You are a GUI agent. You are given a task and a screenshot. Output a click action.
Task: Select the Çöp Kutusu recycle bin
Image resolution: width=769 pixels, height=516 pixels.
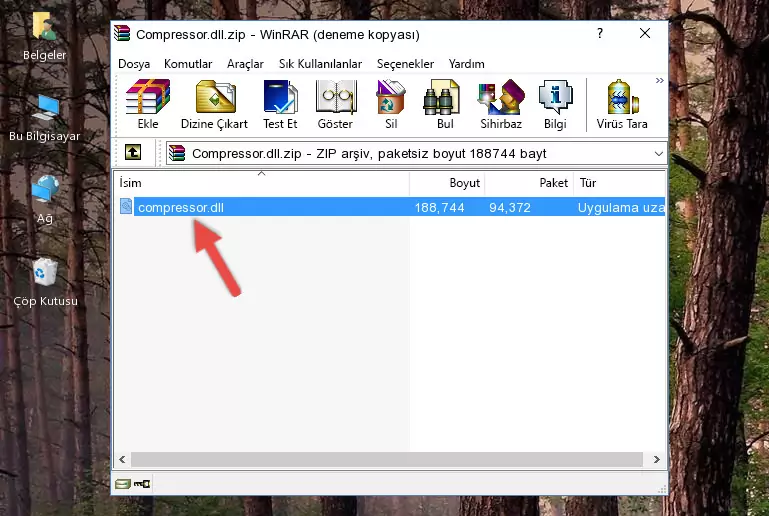pos(45,282)
